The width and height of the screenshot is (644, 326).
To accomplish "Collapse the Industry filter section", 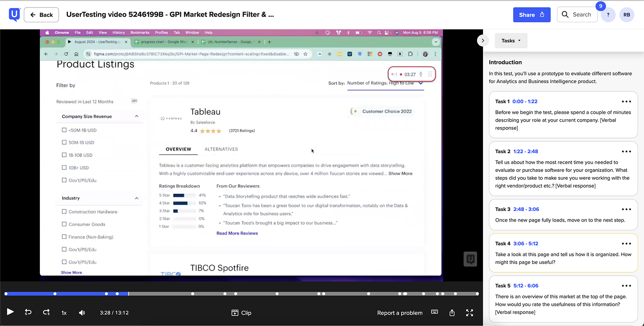I will click(137, 198).
